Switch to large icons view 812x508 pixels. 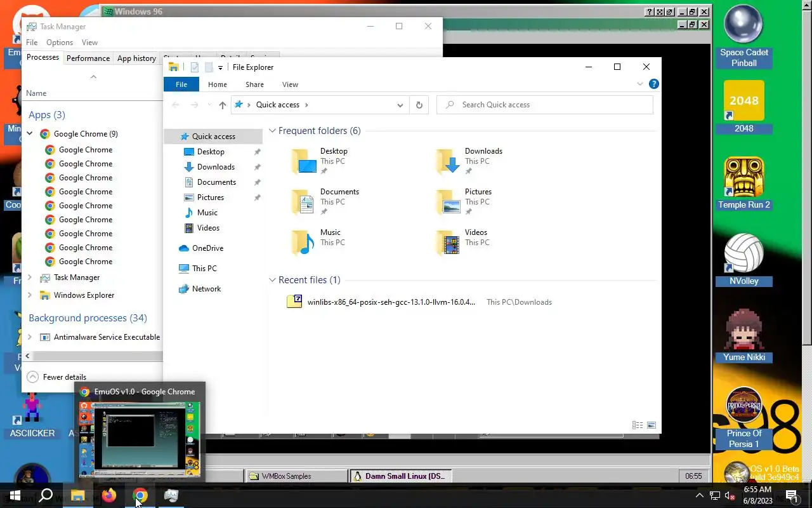tap(652, 425)
